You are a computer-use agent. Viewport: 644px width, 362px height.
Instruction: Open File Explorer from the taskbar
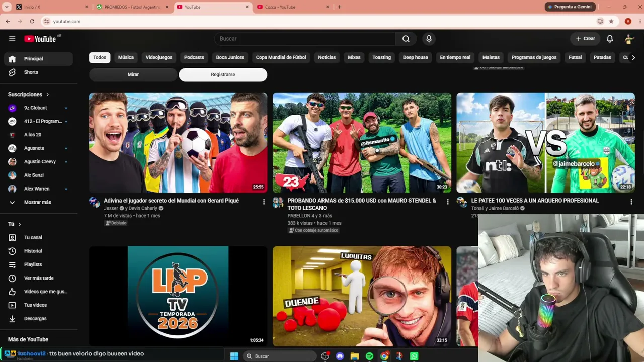pyautogui.click(x=355, y=356)
